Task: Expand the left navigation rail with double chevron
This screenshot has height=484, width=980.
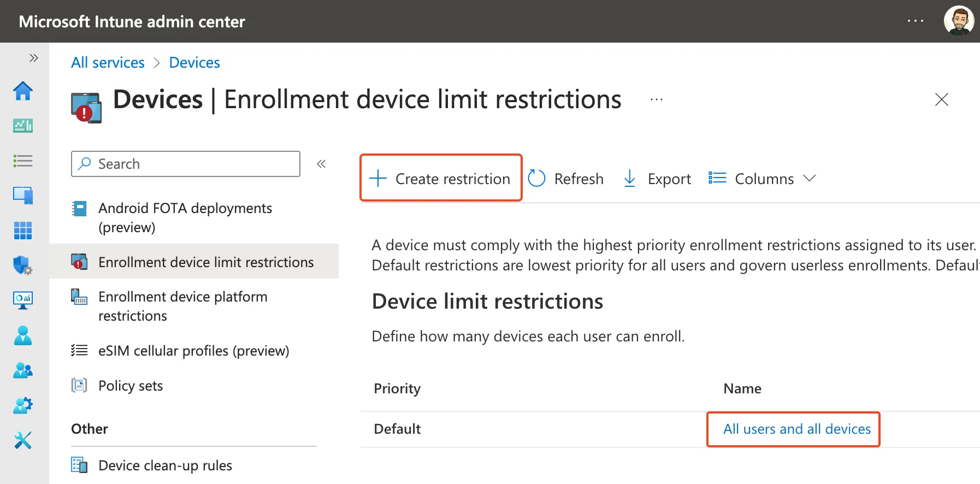Action: 34,58
